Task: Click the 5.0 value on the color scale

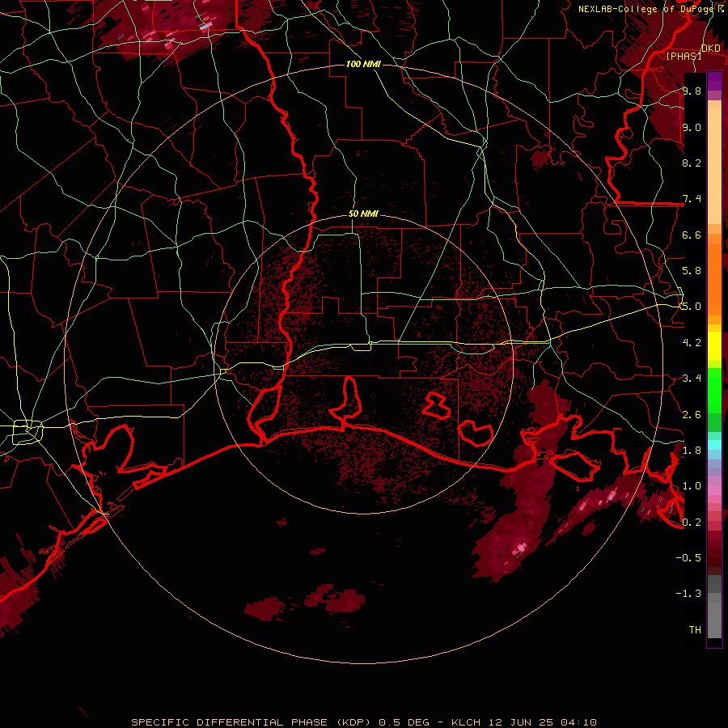Action: click(x=692, y=307)
